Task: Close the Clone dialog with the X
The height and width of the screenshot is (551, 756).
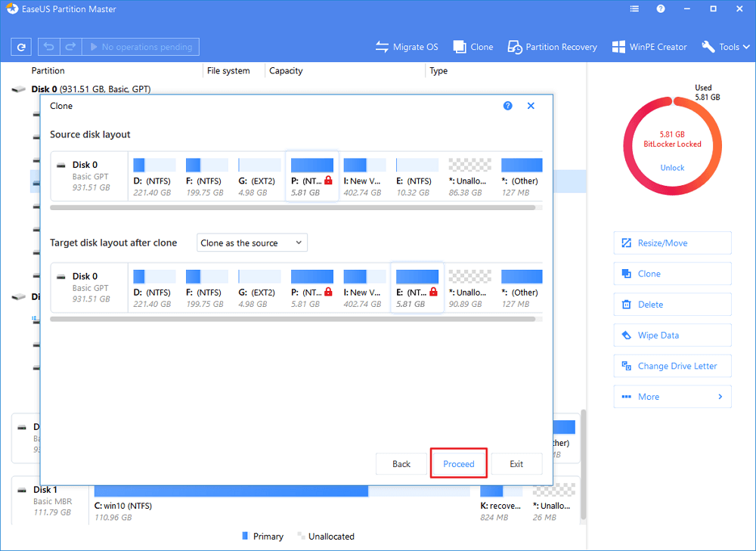Action: pos(531,106)
